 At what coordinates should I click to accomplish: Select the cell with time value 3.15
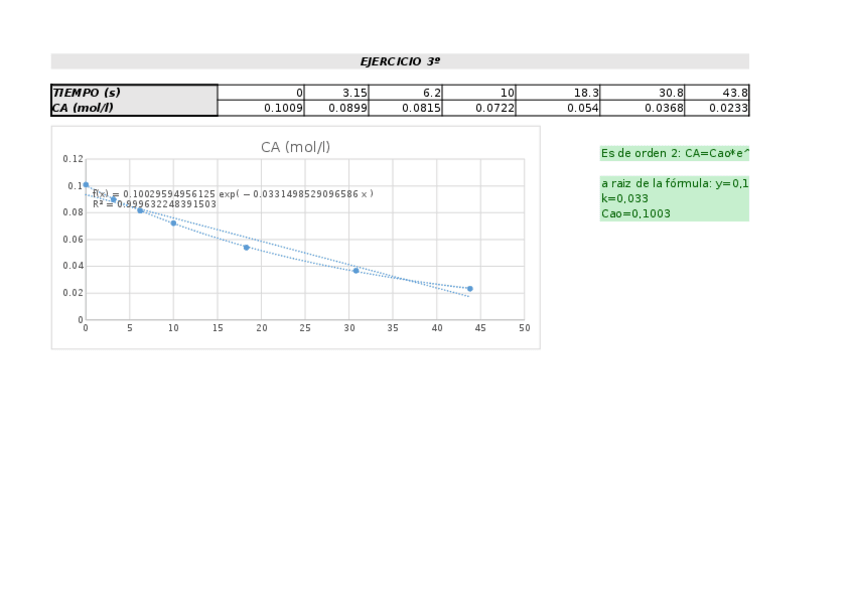(337, 93)
